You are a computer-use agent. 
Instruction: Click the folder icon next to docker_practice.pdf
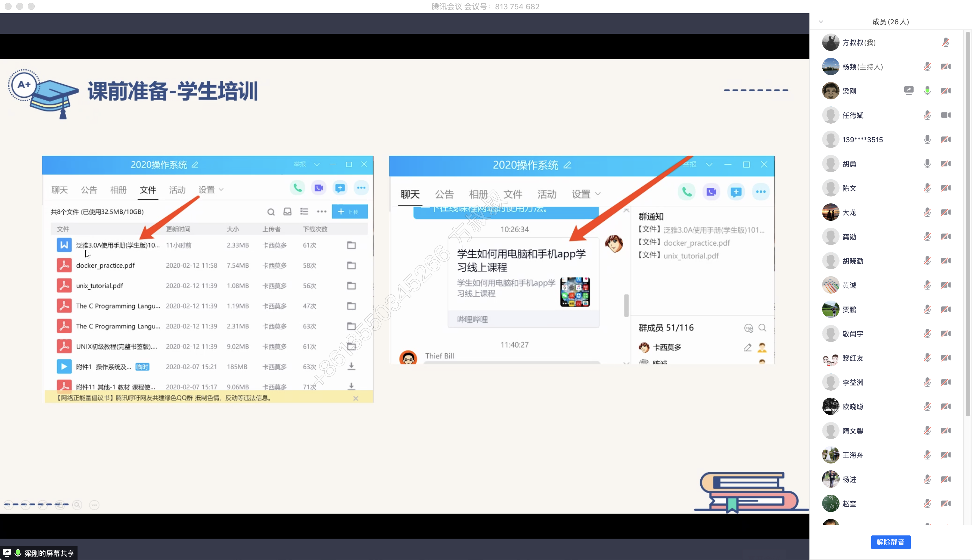pyautogui.click(x=351, y=265)
